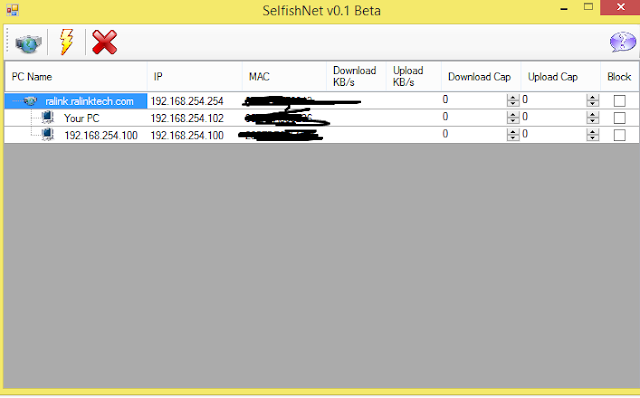Screen dimensions: 640x398
Task: Click the computer icon beside Your PC
Action: pyautogui.click(x=48, y=118)
